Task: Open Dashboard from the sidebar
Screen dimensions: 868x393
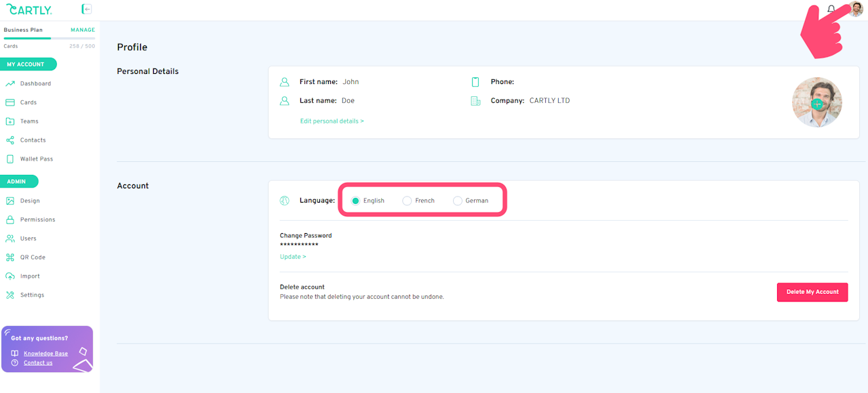Action: point(36,84)
